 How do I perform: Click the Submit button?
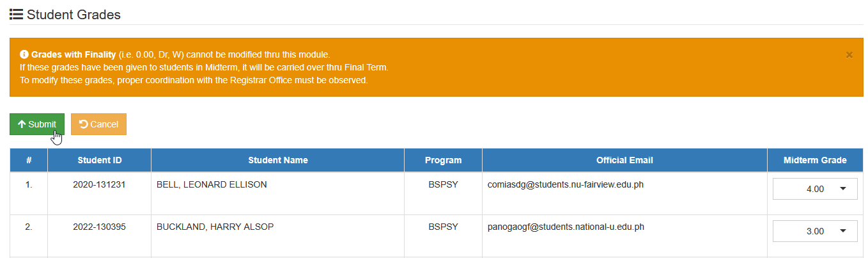click(37, 124)
